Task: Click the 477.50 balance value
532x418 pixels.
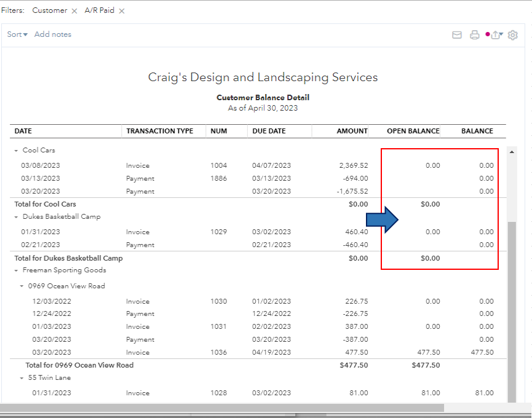Action: pyautogui.click(x=482, y=352)
